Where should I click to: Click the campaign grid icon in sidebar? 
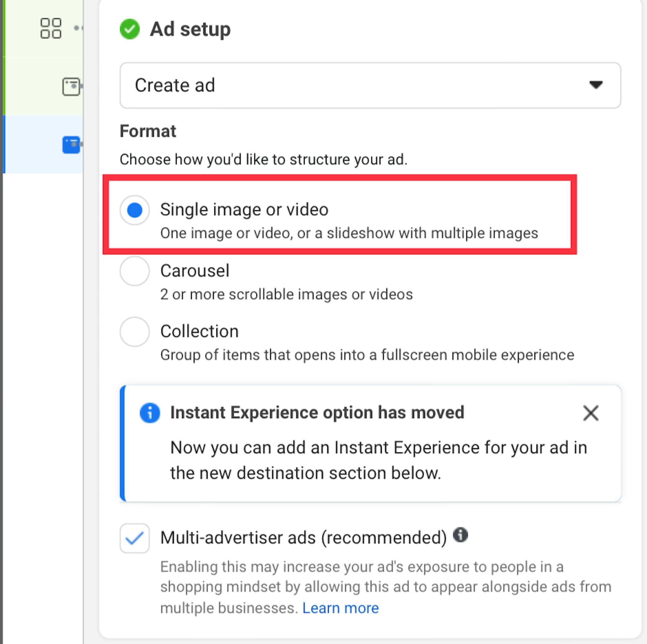(x=51, y=28)
